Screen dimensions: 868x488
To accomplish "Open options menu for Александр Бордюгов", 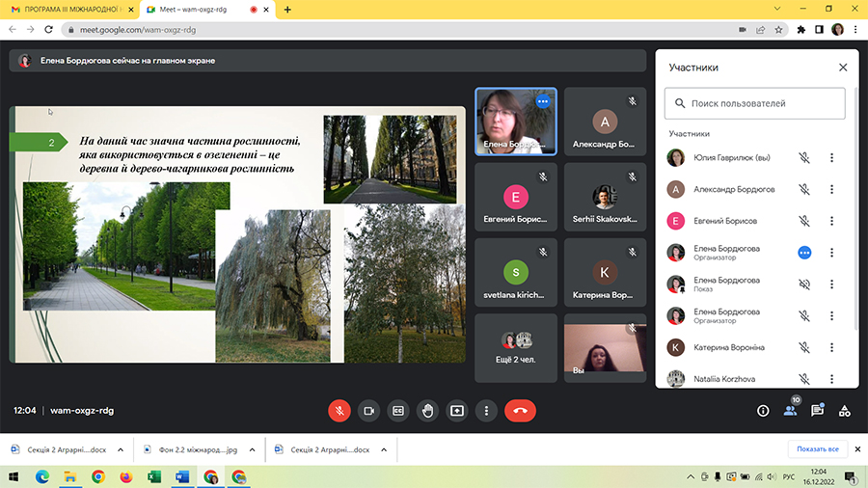I will (x=831, y=189).
